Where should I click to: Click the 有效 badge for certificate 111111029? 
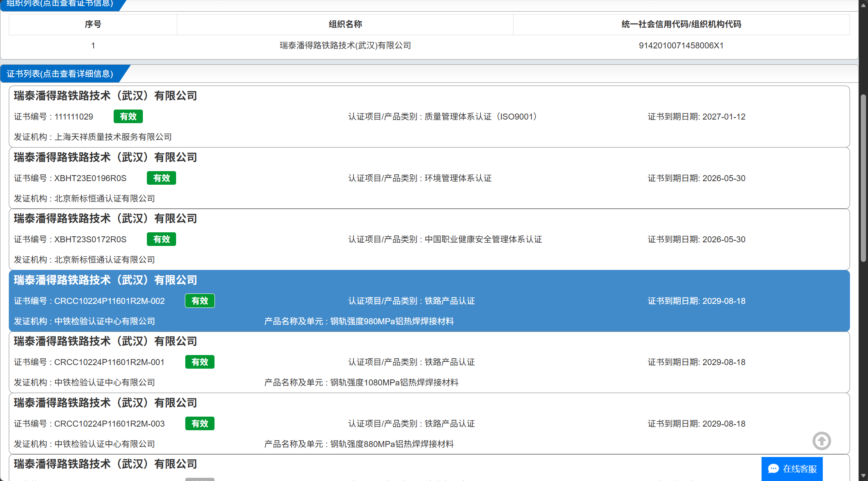pos(128,116)
